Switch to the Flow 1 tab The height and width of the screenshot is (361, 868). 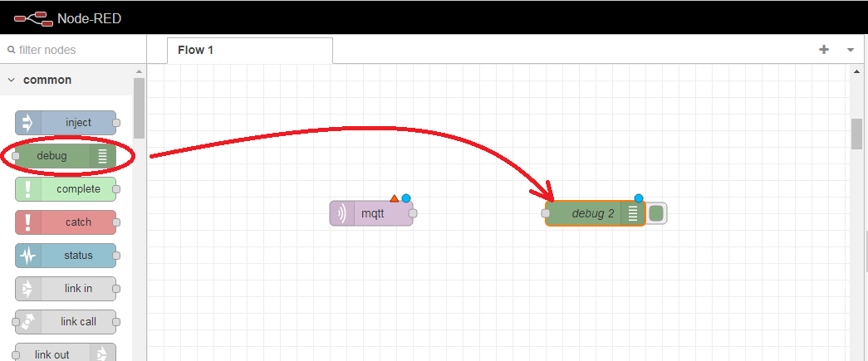point(196,50)
